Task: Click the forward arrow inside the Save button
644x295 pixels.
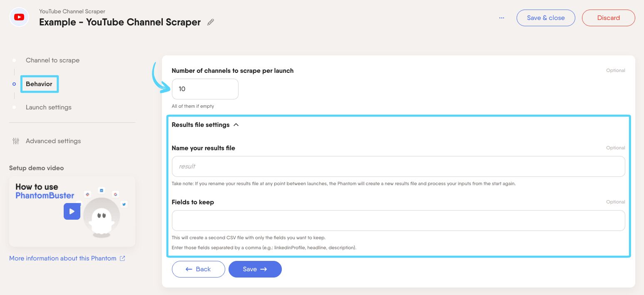Action: point(264,269)
